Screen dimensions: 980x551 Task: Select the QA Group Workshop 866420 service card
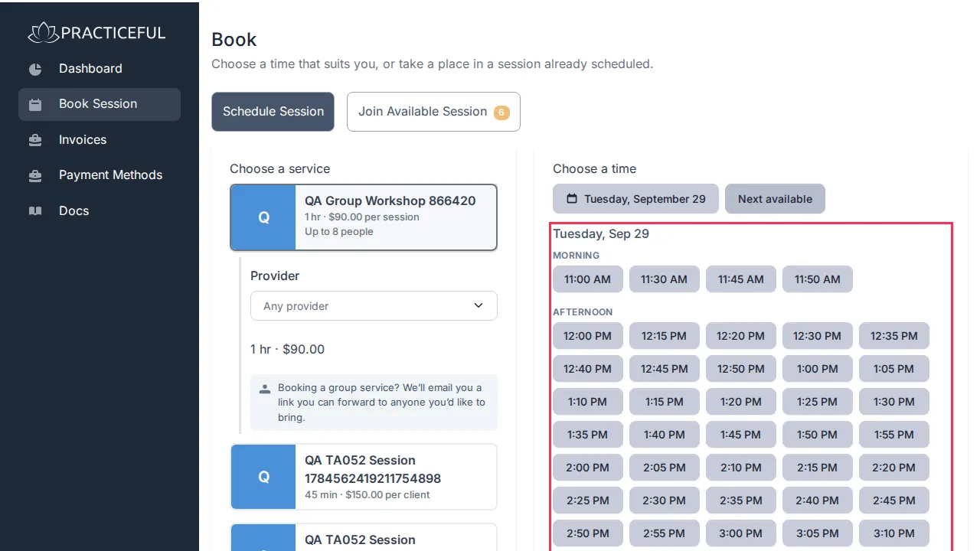(364, 217)
